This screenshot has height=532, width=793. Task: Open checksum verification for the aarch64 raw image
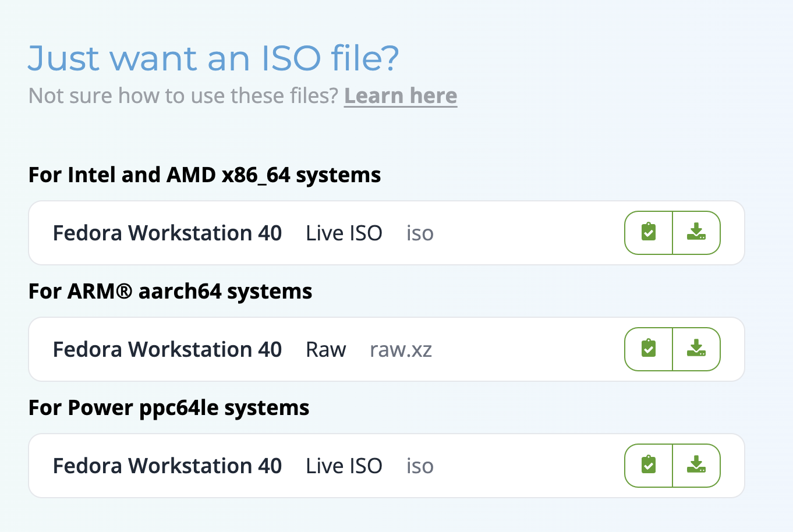click(649, 349)
